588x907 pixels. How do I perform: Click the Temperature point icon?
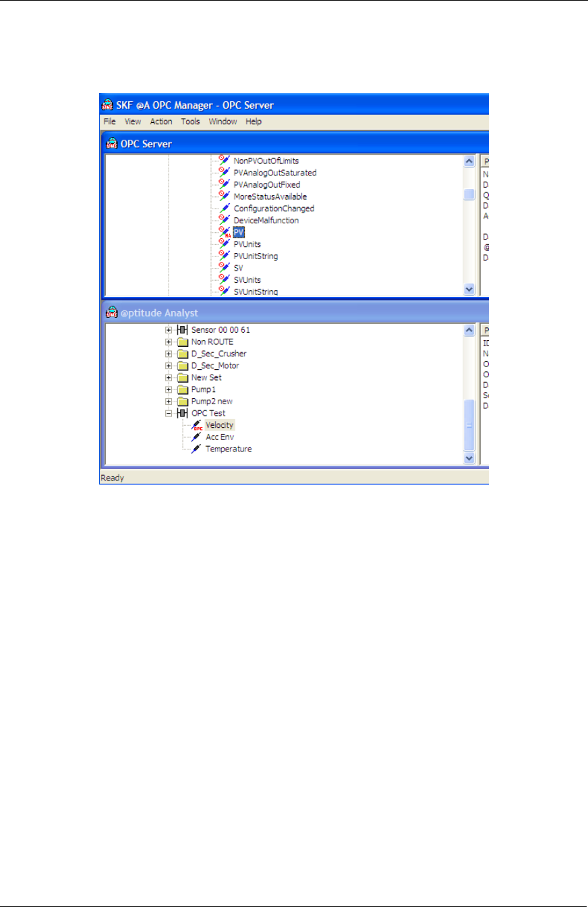(x=196, y=449)
